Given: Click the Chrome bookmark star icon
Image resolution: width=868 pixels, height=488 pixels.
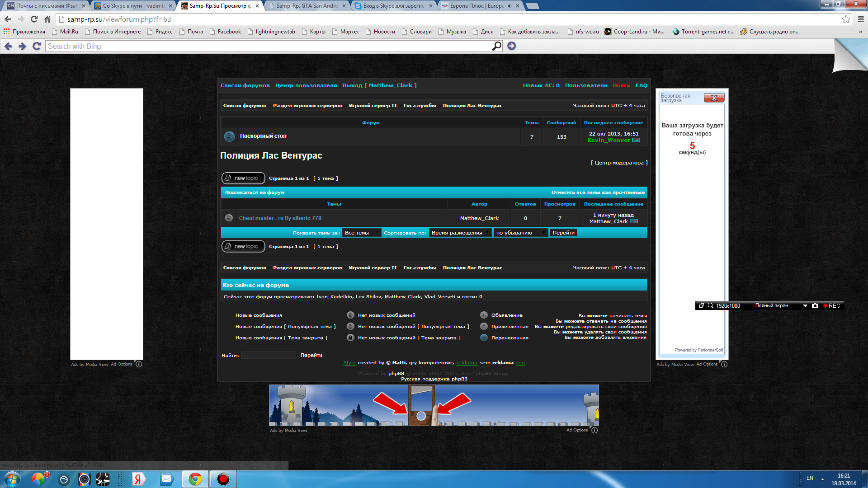Looking at the screenshot, I should [846, 19].
